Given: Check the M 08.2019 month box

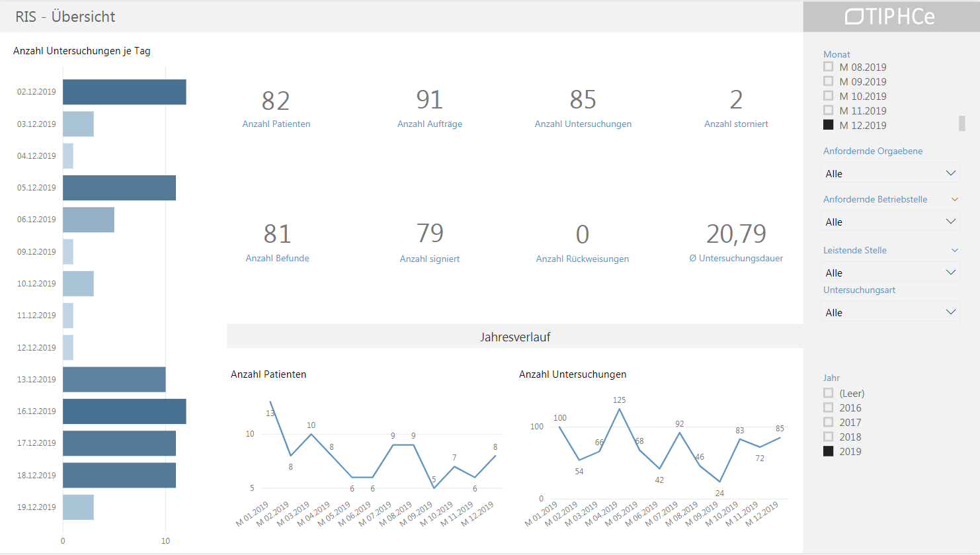Looking at the screenshot, I should [x=828, y=66].
